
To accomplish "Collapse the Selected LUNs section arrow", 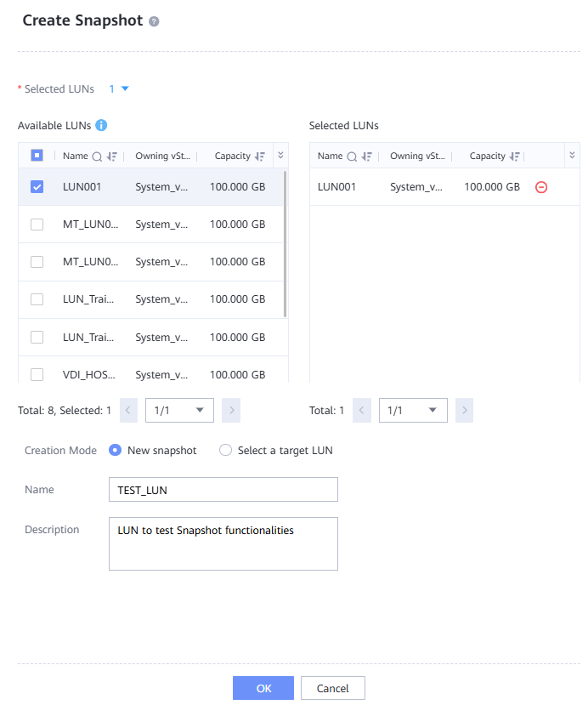I will (x=125, y=88).
